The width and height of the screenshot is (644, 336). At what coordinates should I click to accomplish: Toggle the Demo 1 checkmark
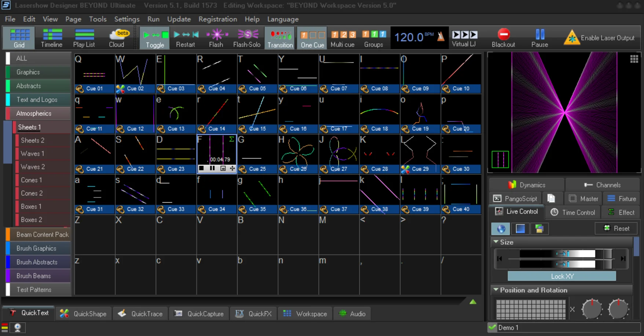(492, 327)
